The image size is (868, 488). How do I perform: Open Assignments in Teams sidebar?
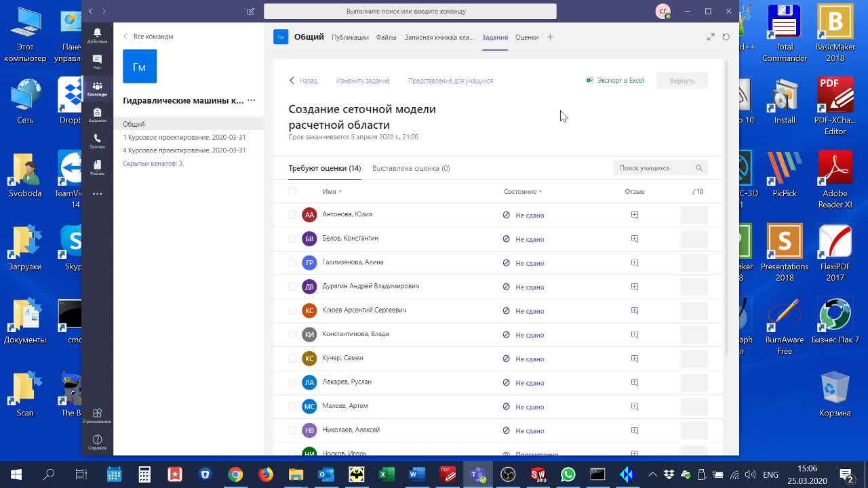click(97, 115)
